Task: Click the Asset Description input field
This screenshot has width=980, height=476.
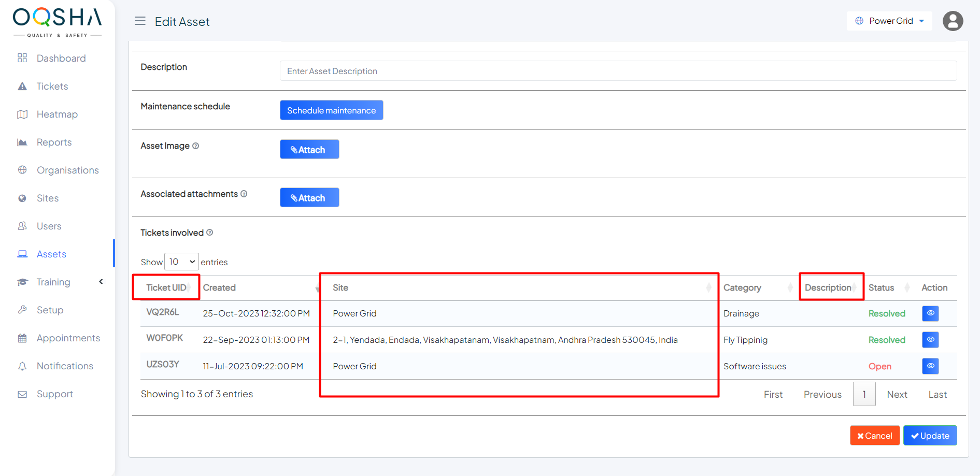Action: coord(618,71)
